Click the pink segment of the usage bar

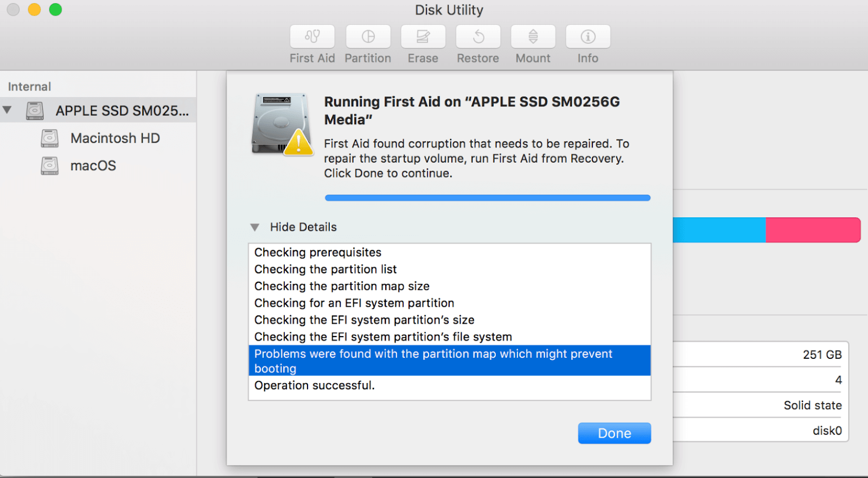813,230
